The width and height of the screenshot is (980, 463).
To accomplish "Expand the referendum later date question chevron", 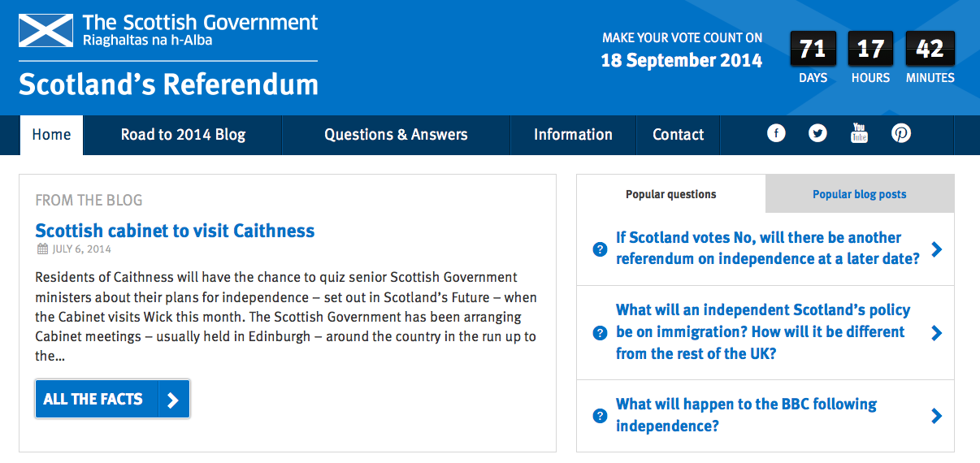I will pos(936,249).
